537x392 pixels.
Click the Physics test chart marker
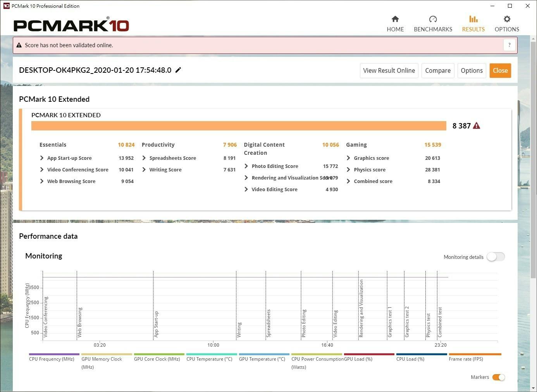[x=428, y=325]
